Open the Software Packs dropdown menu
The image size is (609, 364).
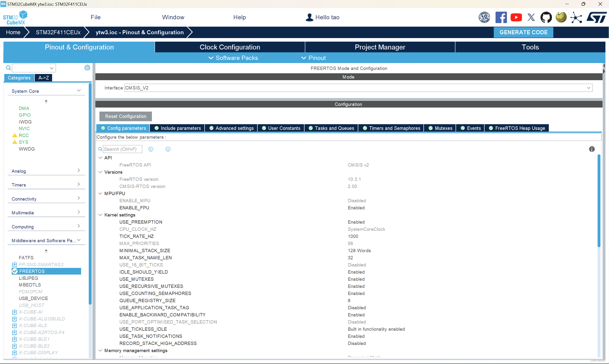point(233,58)
